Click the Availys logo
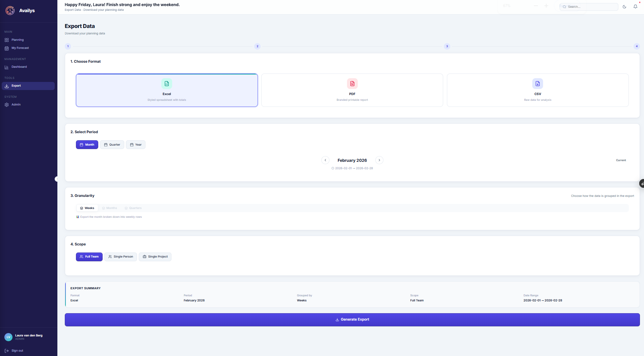 [x=10, y=10]
